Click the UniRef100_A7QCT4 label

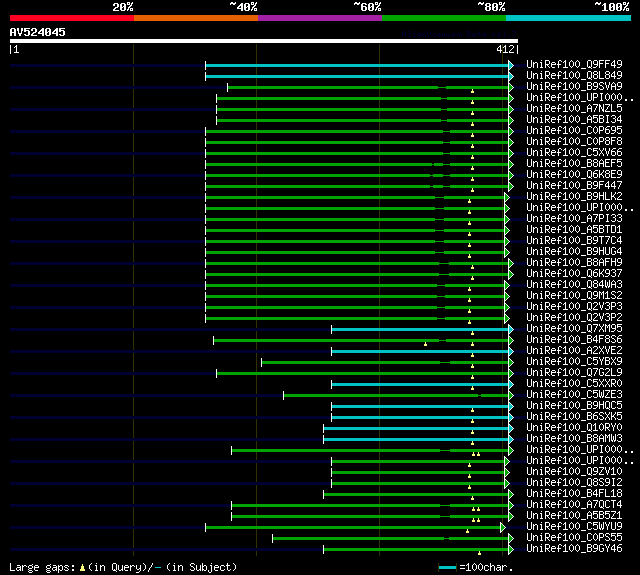pyautogui.click(x=574, y=505)
